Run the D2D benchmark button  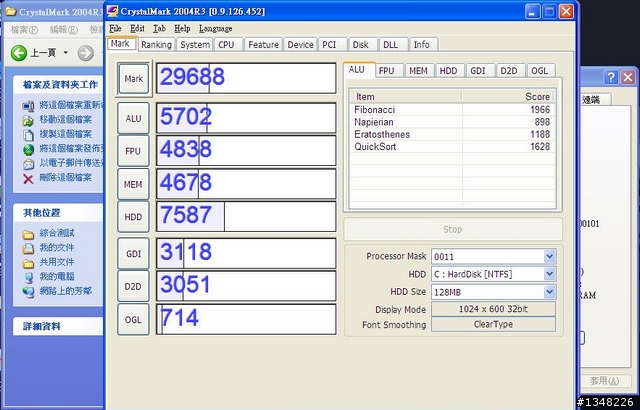(x=133, y=286)
